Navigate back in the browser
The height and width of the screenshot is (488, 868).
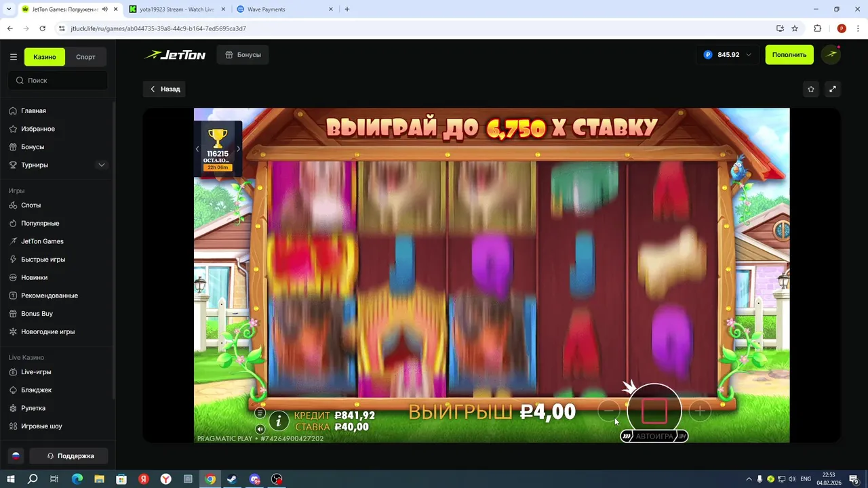9,28
